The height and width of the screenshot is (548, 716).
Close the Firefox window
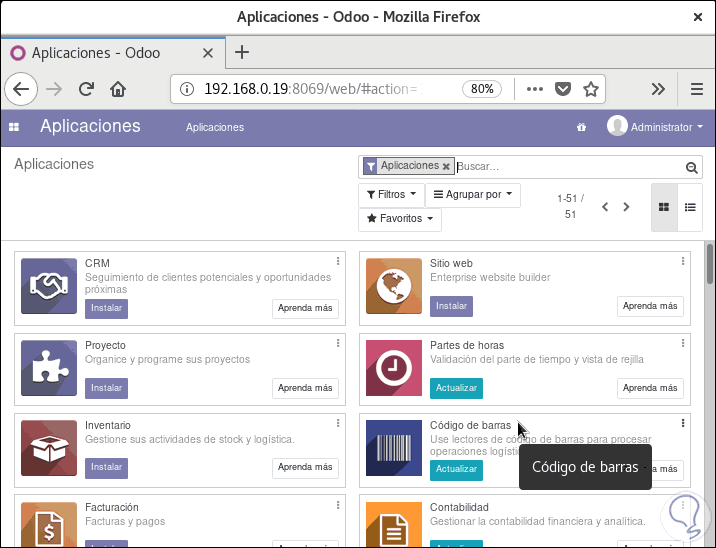pyautogui.click(x=697, y=17)
